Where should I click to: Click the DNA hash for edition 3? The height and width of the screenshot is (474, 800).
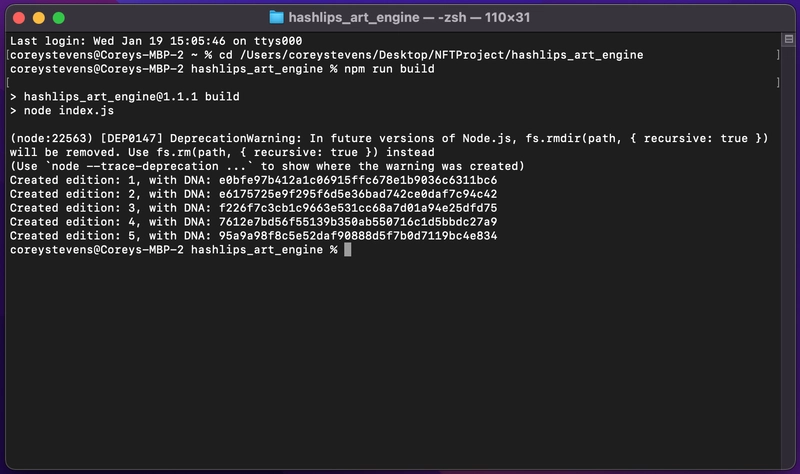pos(358,208)
